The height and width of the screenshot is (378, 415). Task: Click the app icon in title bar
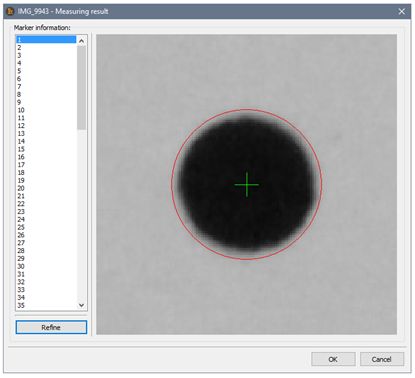11,11
